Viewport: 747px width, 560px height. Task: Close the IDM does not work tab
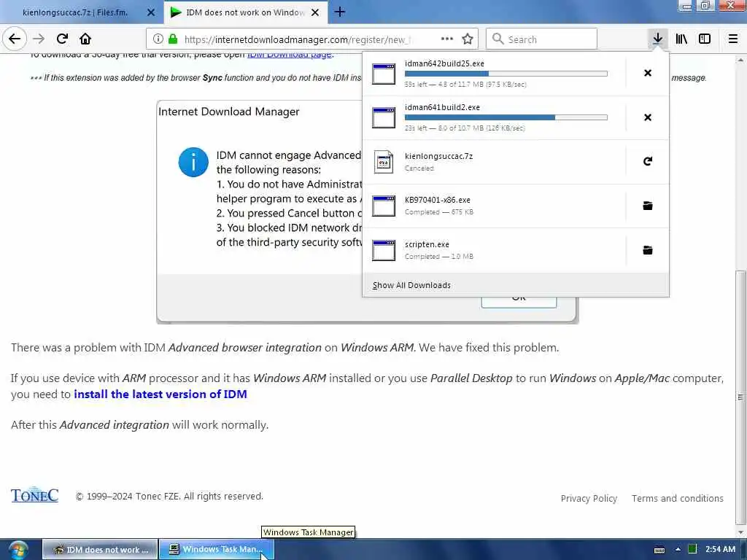pos(315,12)
